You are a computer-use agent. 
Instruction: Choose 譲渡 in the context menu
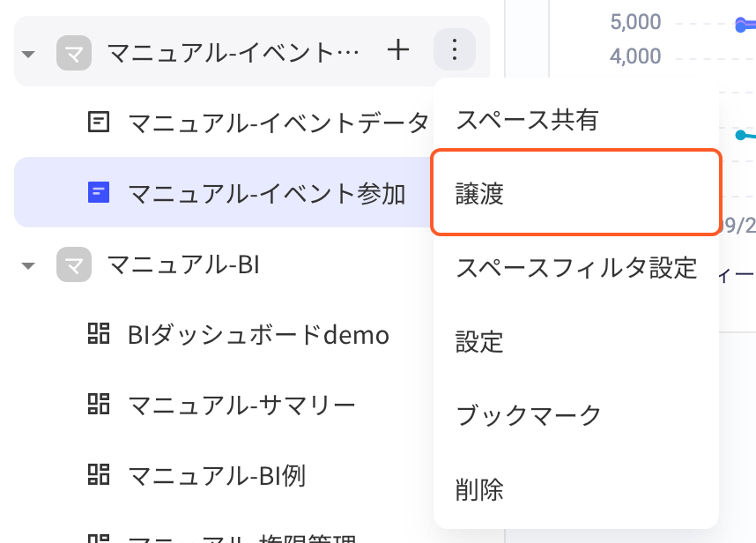(x=576, y=192)
